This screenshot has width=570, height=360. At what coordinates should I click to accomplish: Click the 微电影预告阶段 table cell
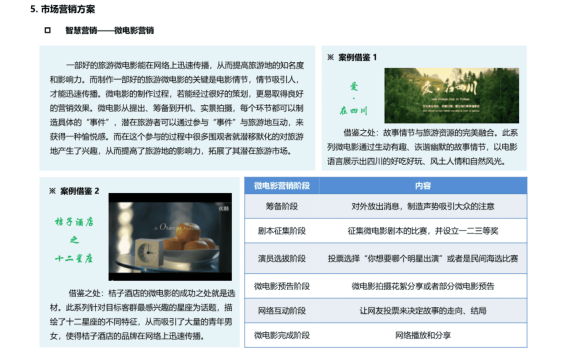(x=282, y=286)
